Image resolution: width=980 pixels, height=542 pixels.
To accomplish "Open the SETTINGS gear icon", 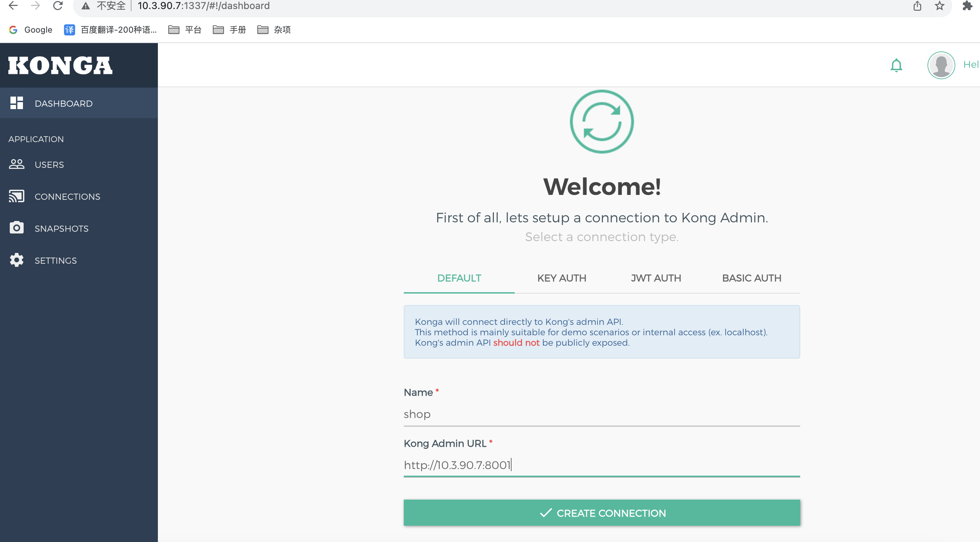I will 17,260.
